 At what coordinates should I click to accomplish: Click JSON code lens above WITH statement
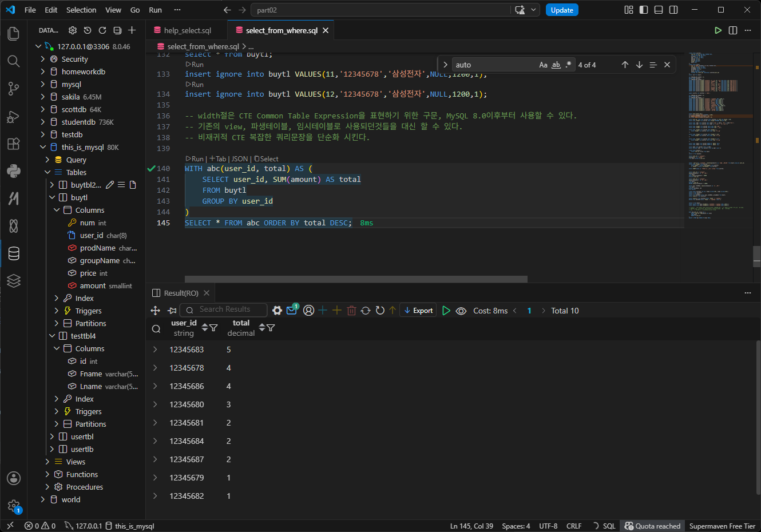tap(240, 159)
